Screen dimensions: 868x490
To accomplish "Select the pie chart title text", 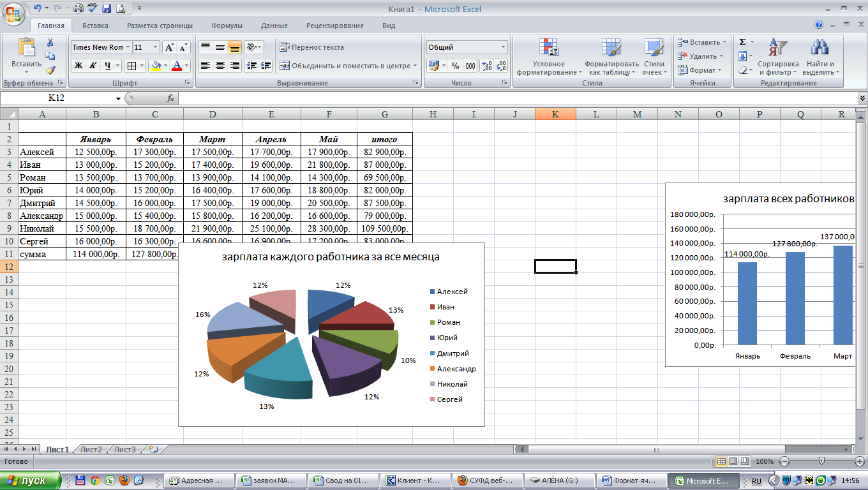I will click(331, 257).
